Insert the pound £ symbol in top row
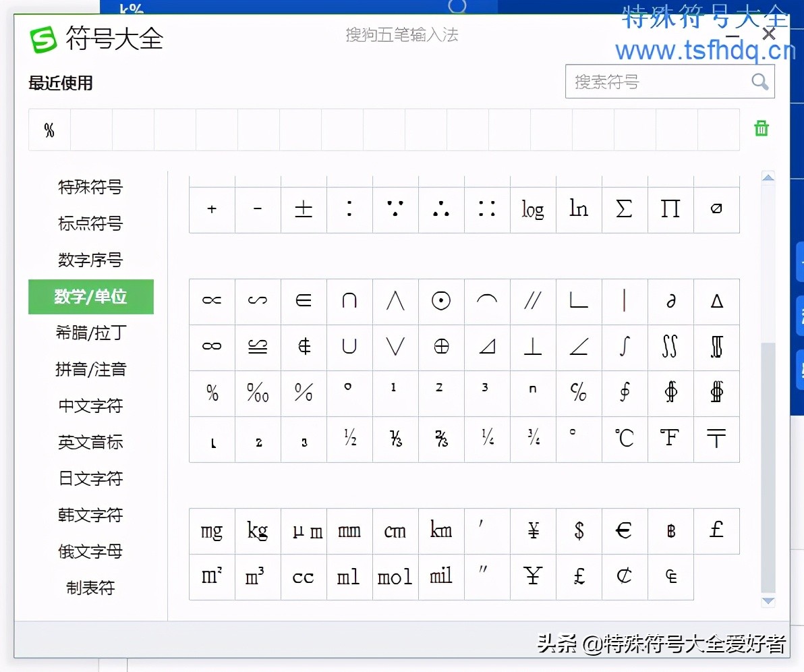The image size is (804, 672). coord(716,530)
